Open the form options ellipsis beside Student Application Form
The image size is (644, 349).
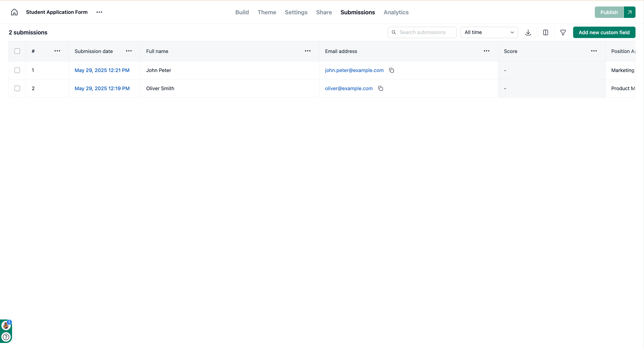[x=99, y=12]
